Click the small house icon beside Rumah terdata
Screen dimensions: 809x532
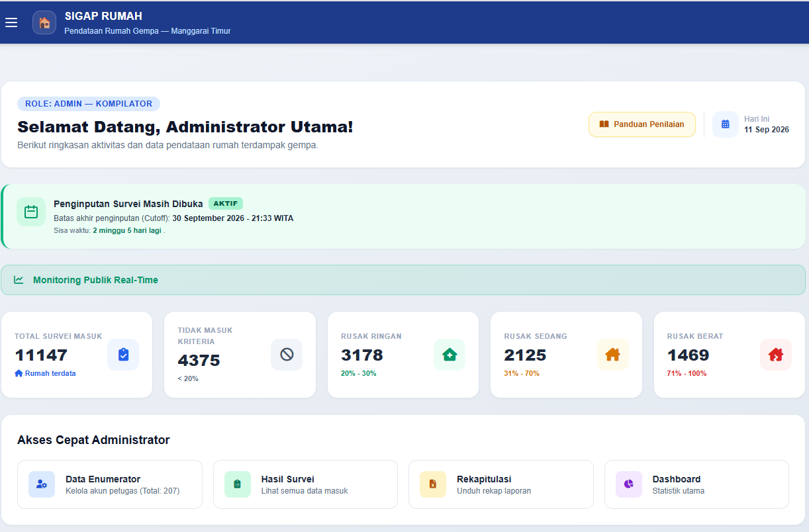point(19,373)
